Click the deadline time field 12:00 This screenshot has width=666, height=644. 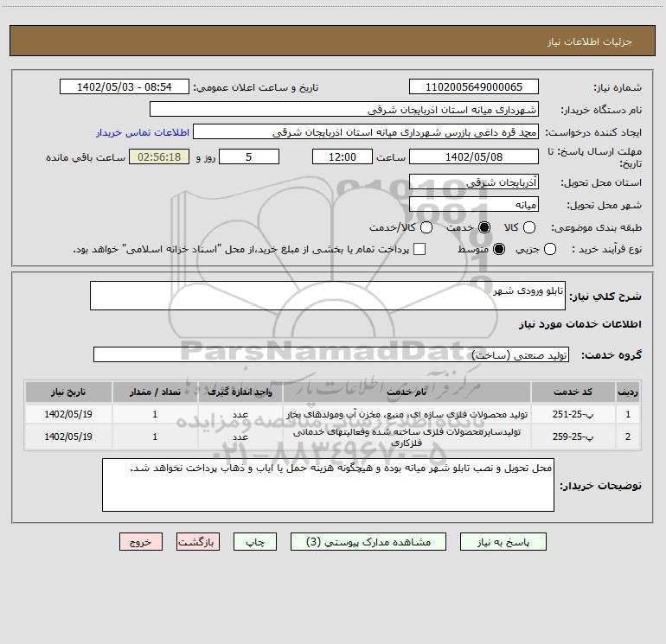pyautogui.click(x=343, y=156)
